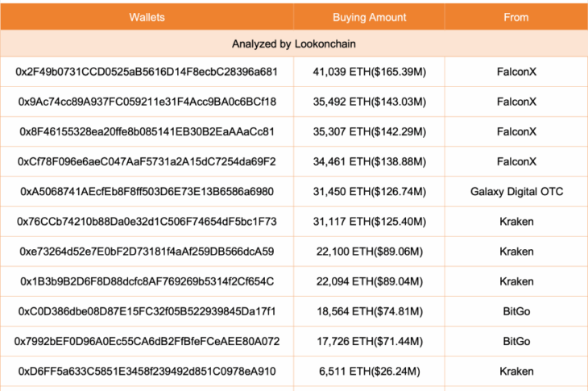Click the Buying Amount column header
This screenshot has height=391, width=588.
pos(370,17)
